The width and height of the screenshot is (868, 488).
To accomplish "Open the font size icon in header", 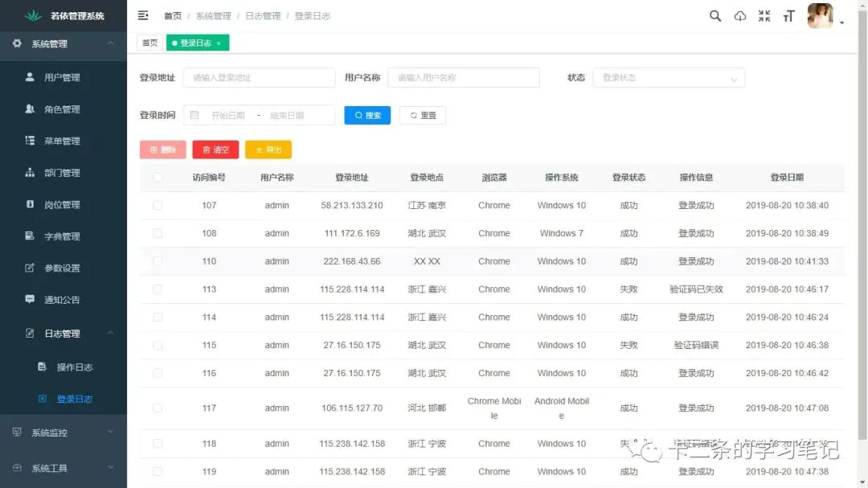I will tap(789, 16).
